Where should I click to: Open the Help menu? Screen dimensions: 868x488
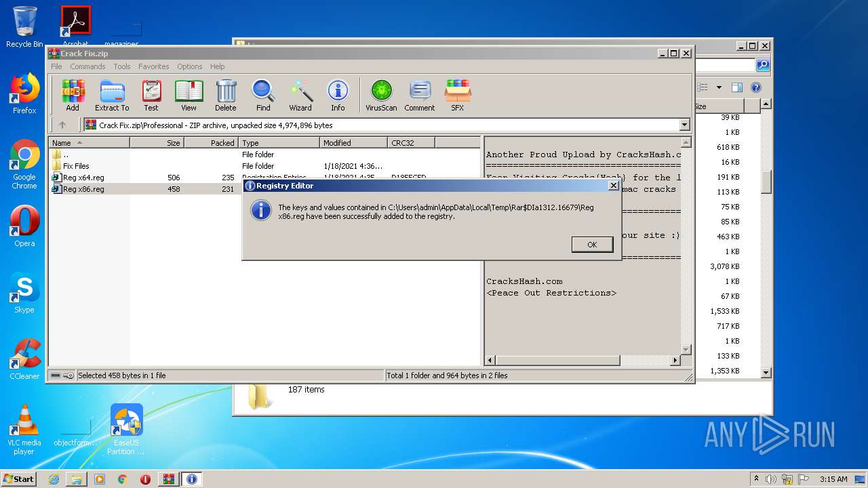point(217,66)
